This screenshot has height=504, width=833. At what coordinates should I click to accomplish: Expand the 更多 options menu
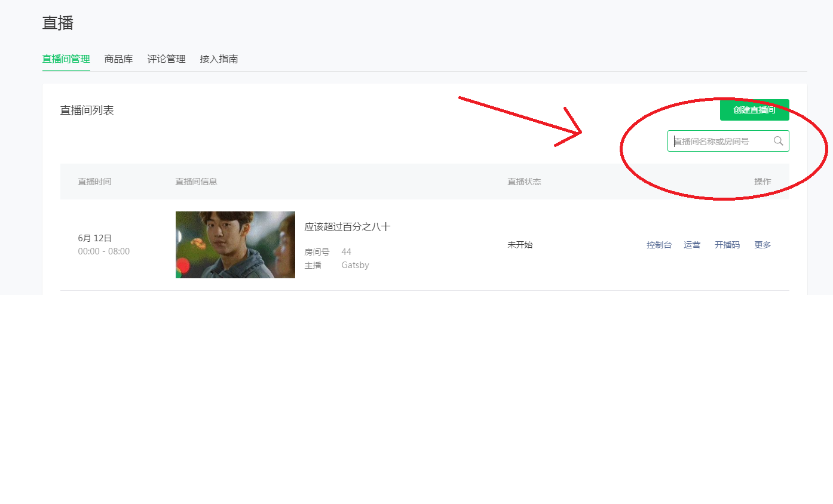click(762, 245)
